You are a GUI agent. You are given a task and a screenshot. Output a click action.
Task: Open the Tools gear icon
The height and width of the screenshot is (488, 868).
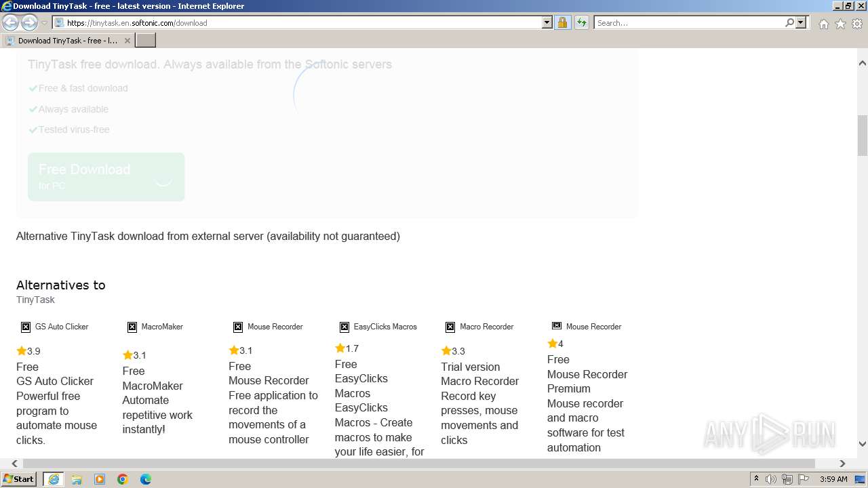click(857, 24)
